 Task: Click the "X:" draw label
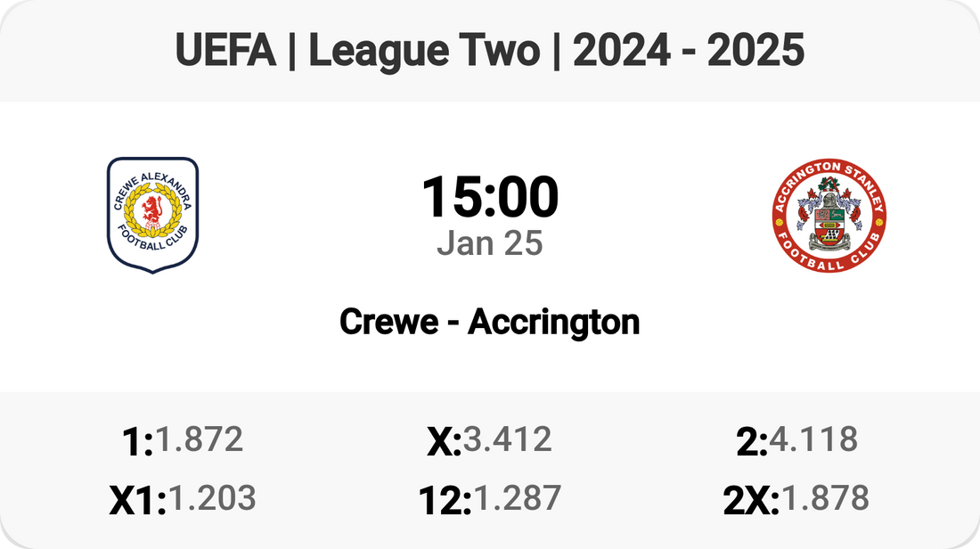tap(444, 442)
